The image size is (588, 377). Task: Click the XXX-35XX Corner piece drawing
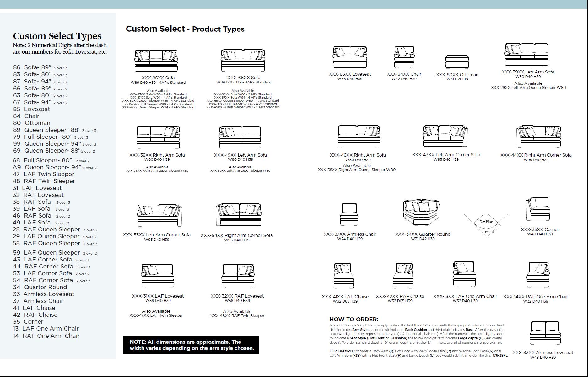click(538, 209)
